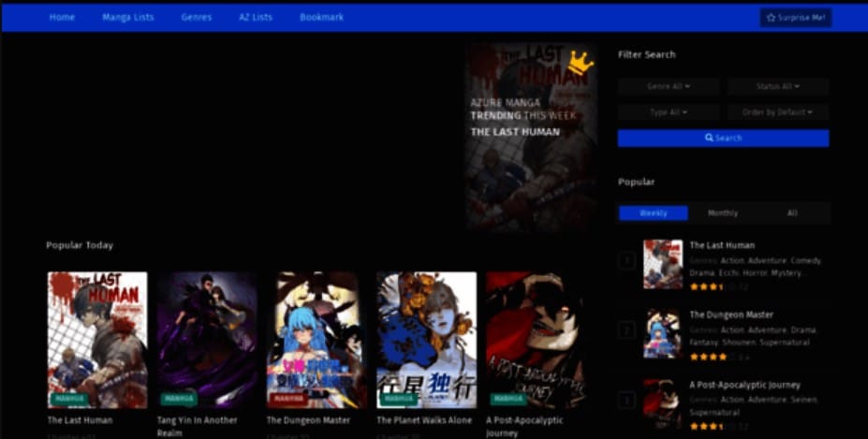This screenshot has height=439, width=868.
Task: Go to Genres page
Action: [x=196, y=17]
